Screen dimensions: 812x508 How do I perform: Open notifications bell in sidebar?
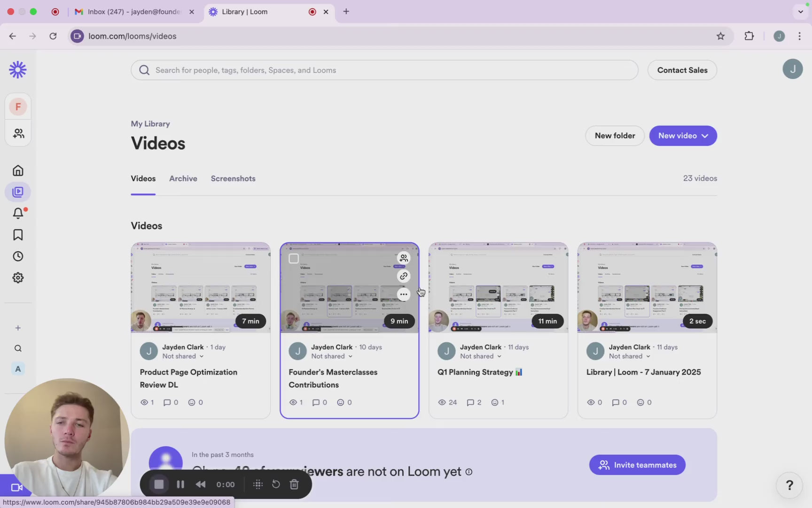coord(18,213)
